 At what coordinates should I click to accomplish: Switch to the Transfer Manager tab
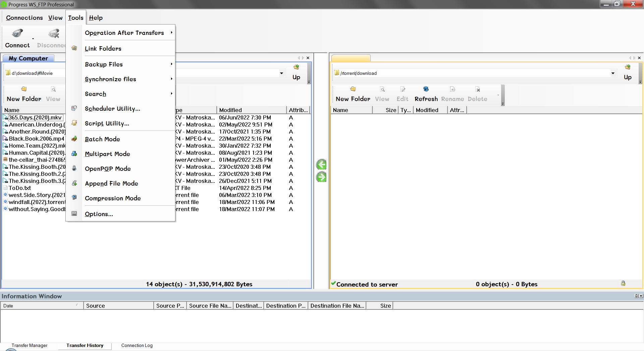(x=30, y=345)
